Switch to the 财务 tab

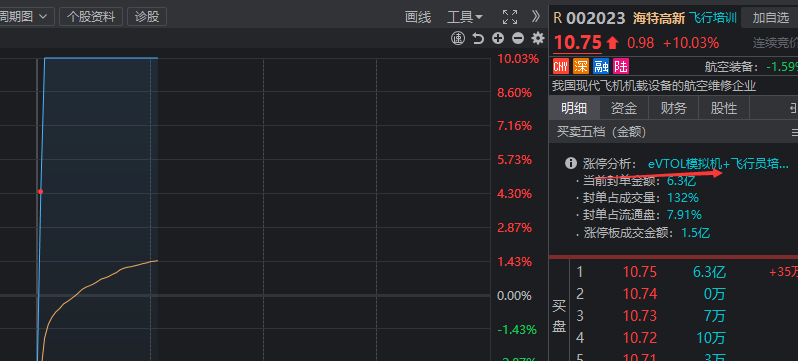(x=673, y=108)
